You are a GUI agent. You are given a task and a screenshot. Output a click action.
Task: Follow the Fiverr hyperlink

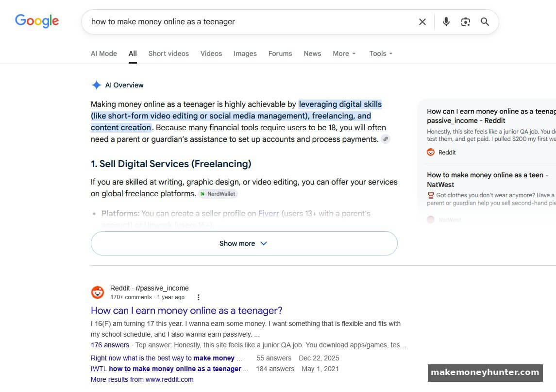click(x=269, y=214)
